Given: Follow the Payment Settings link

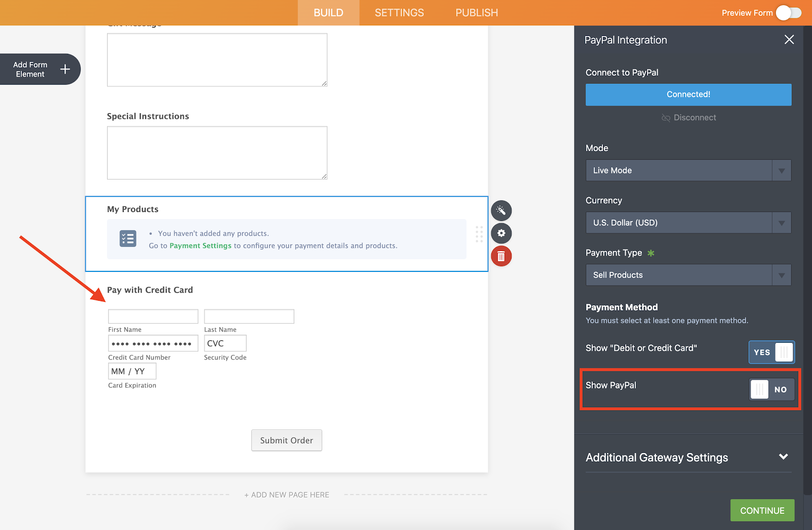Looking at the screenshot, I should [x=200, y=245].
